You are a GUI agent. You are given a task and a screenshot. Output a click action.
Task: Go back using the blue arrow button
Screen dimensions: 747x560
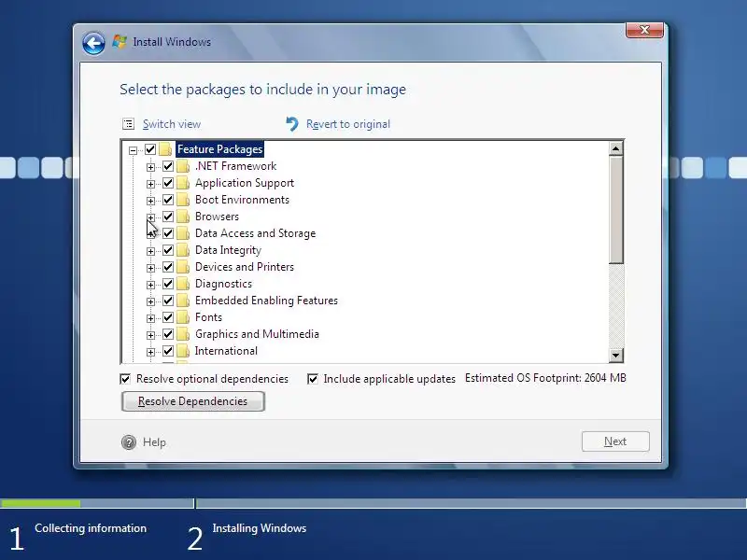[x=93, y=44]
